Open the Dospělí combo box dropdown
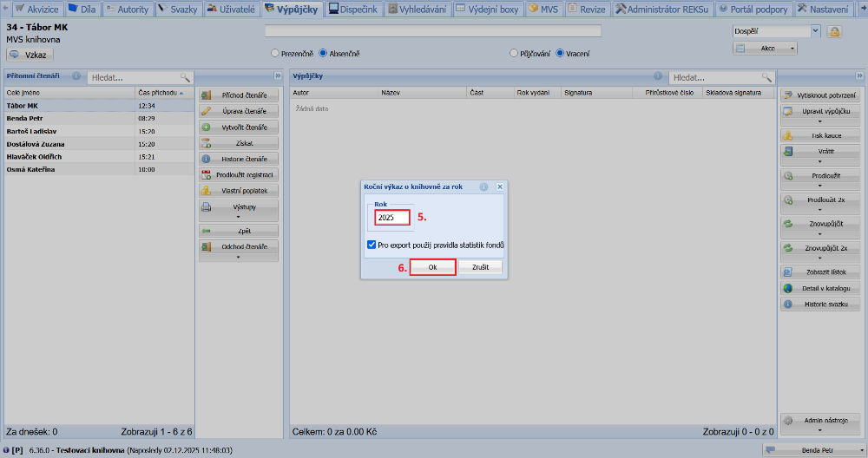This screenshot has height=458, width=868. pyautogui.click(x=815, y=31)
